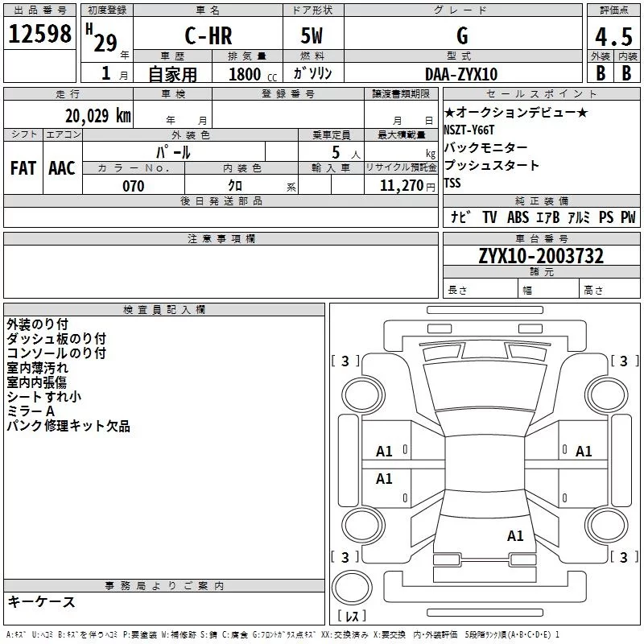
Task: Click PS in genuine equipment
Action: [606, 217]
